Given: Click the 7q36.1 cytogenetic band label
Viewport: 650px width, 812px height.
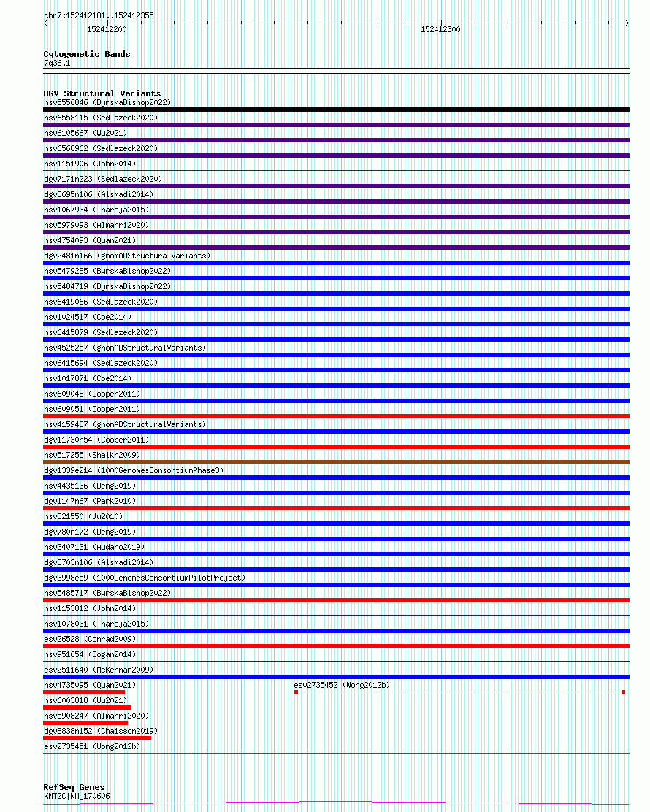Looking at the screenshot, I should [x=57, y=64].
